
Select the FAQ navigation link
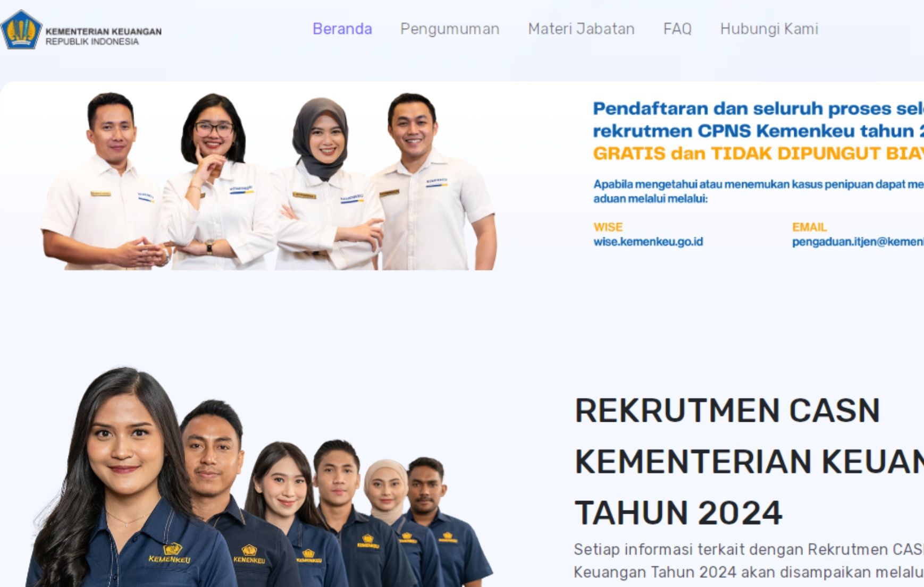pyautogui.click(x=677, y=29)
